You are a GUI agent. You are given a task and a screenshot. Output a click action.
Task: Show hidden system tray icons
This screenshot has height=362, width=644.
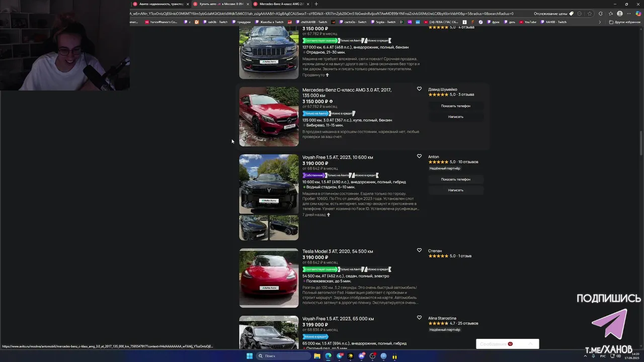click(x=586, y=356)
